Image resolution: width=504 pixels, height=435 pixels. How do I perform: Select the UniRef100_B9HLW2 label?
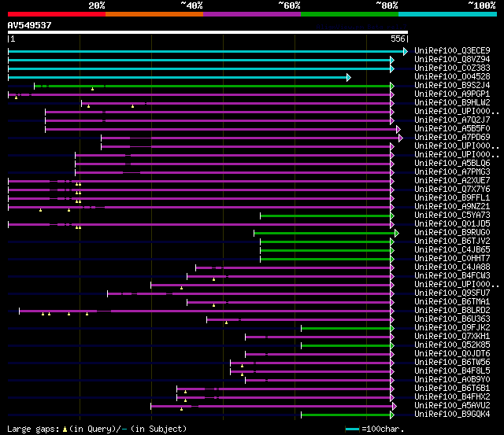tap(452, 103)
